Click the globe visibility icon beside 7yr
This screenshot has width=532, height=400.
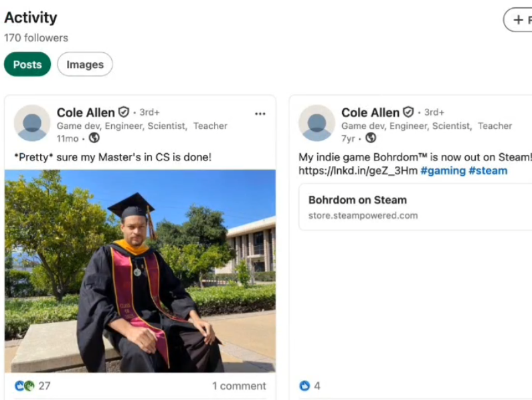click(x=371, y=138)
